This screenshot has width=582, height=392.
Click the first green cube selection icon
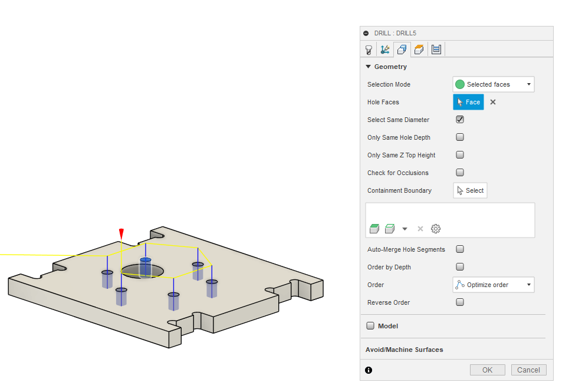(374, 229)
